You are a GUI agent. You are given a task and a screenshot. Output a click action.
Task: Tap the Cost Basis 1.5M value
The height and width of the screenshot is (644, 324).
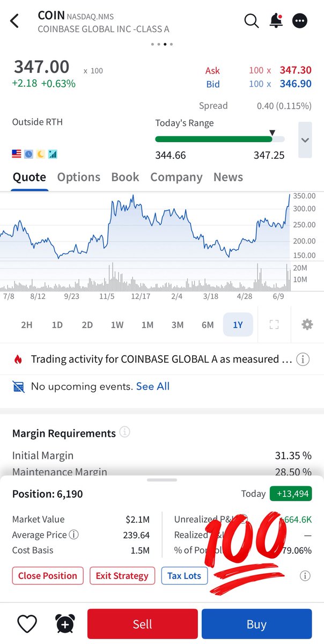(141, 551)
